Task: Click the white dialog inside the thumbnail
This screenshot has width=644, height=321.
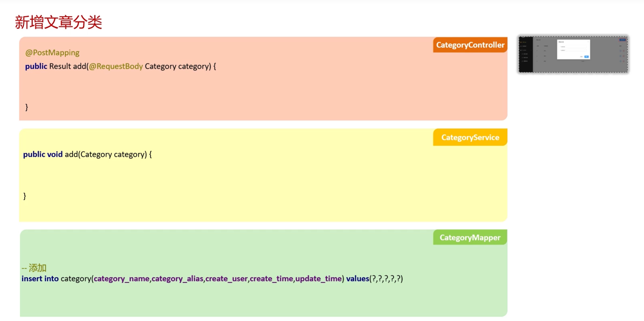Action: coord(573,49)
